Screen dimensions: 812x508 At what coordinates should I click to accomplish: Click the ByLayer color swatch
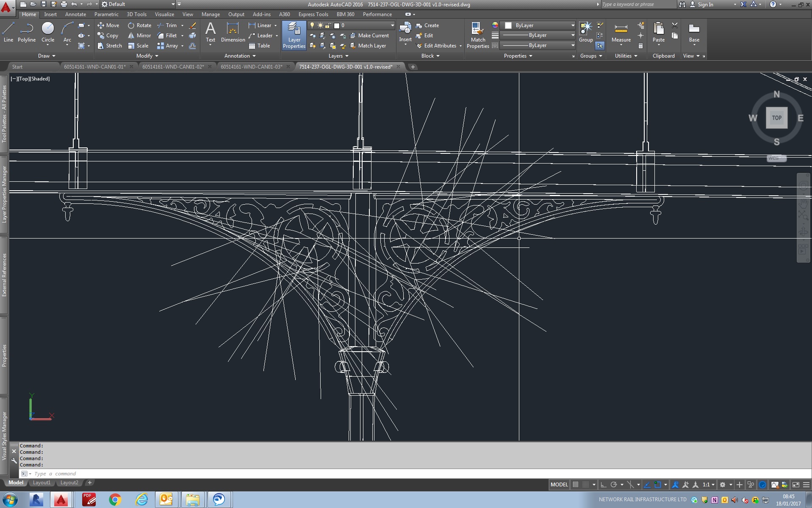pos(508,25)
